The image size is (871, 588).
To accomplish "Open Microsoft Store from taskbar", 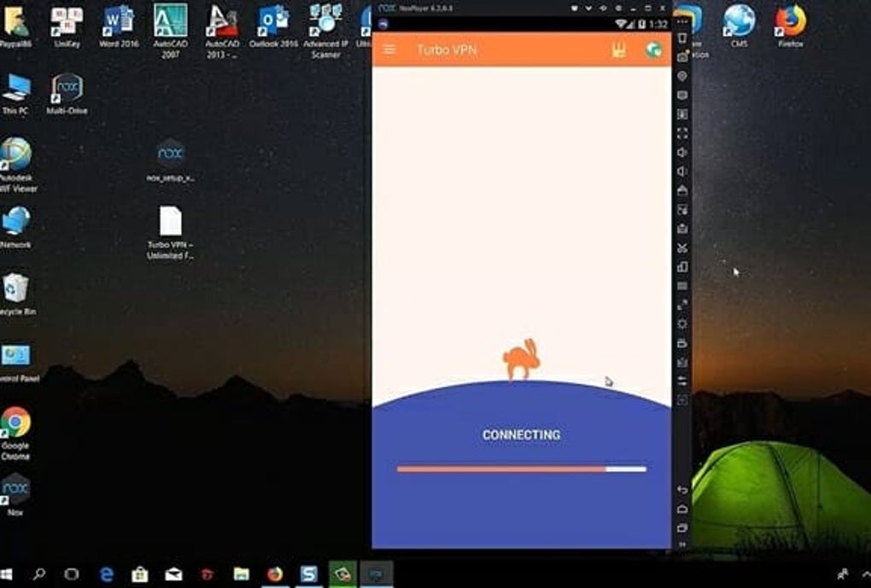I will (x=139, y=574).
